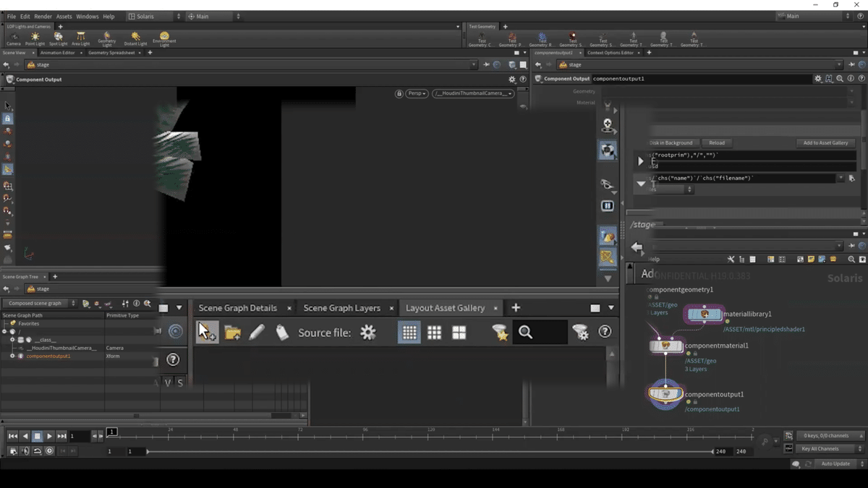Open the Asset Gallery search magnifier
This screenshot has height=488, width=868.
(x=526, y=332)
